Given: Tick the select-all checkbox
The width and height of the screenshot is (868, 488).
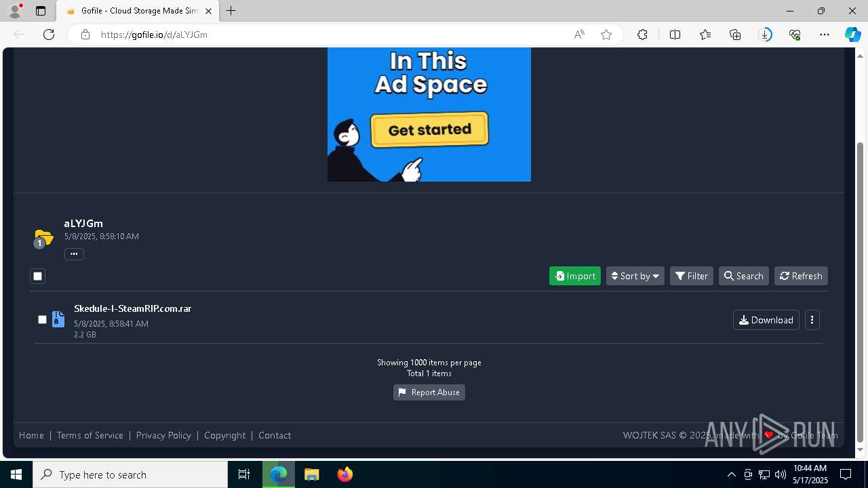Looking at the screenshot, I should coord(37,276).
